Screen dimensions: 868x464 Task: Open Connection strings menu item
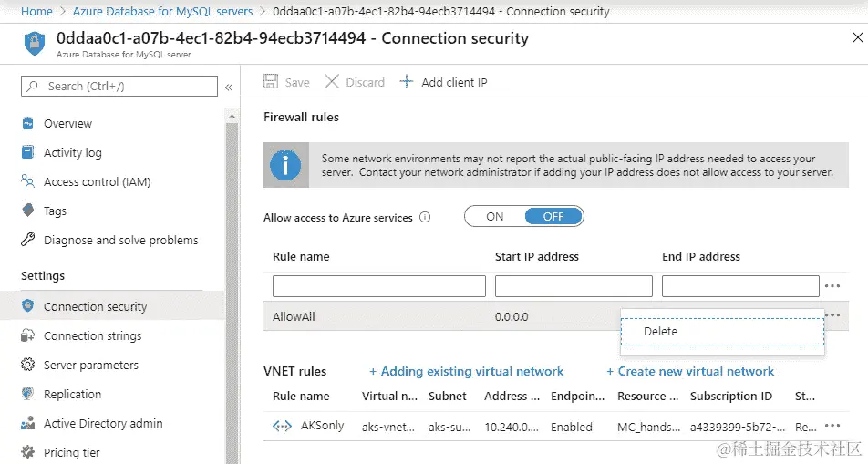(92, 335)
